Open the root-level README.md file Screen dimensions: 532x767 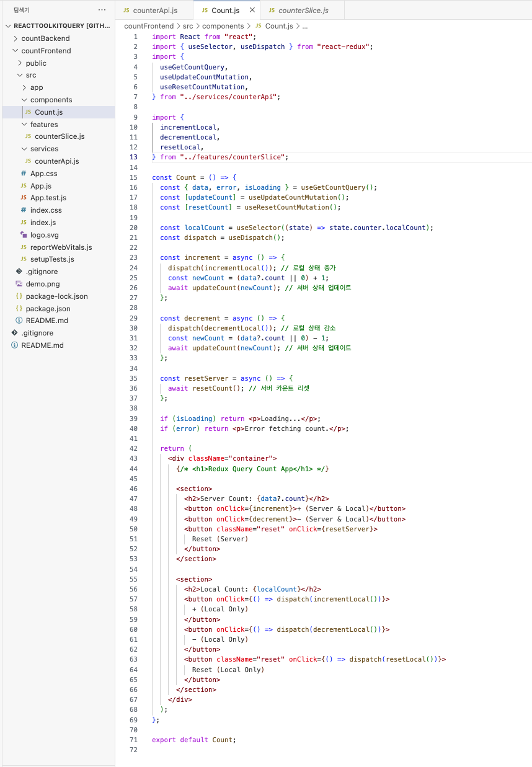point(58,345)
